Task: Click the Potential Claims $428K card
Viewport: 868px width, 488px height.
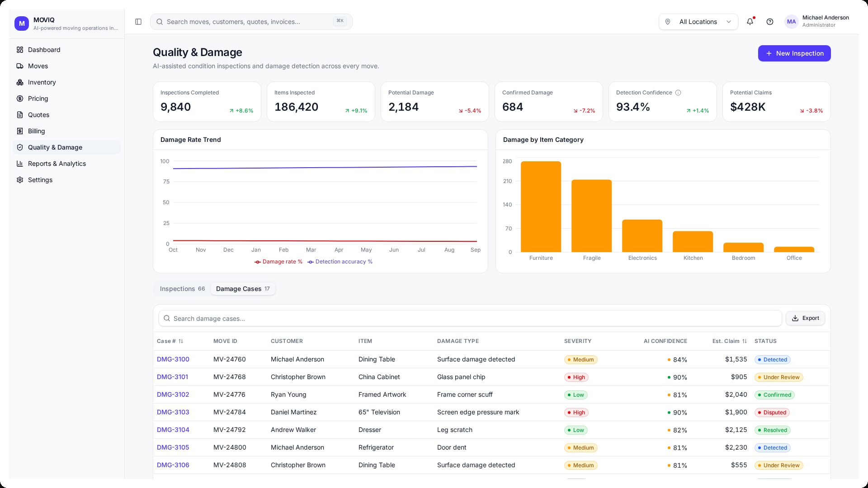Action: pos(776,102)
